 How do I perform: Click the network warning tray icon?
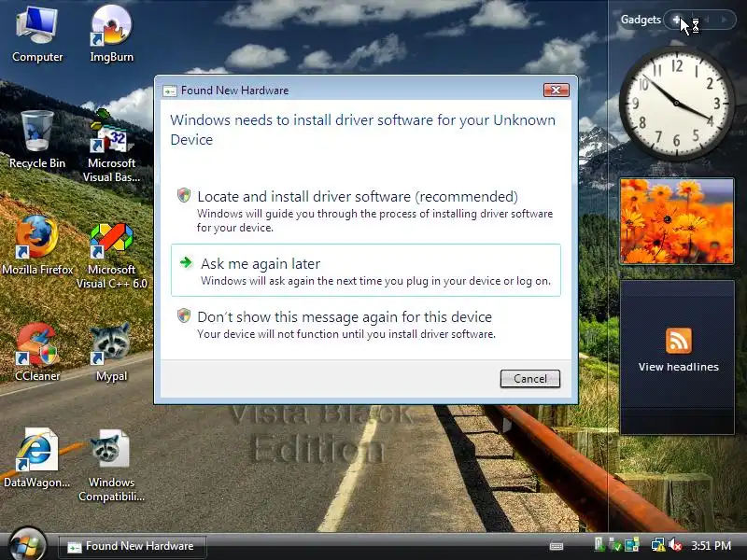click(x=658, y=545)
